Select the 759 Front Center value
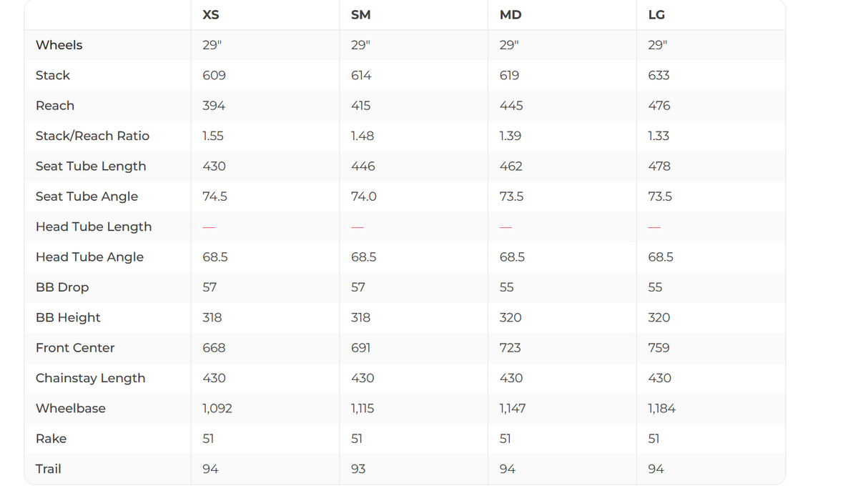 659,348
